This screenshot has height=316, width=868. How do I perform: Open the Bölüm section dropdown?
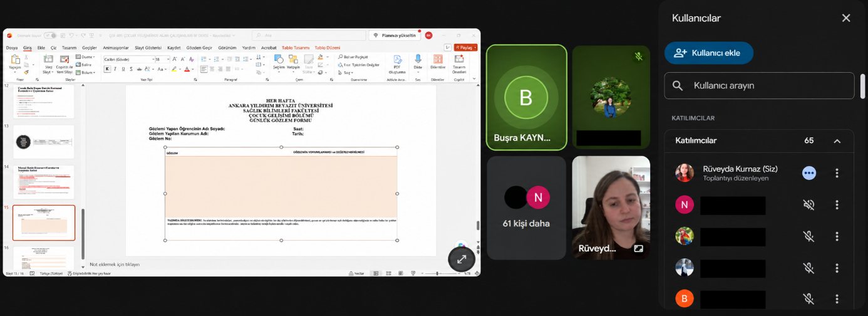coord(85,73)
